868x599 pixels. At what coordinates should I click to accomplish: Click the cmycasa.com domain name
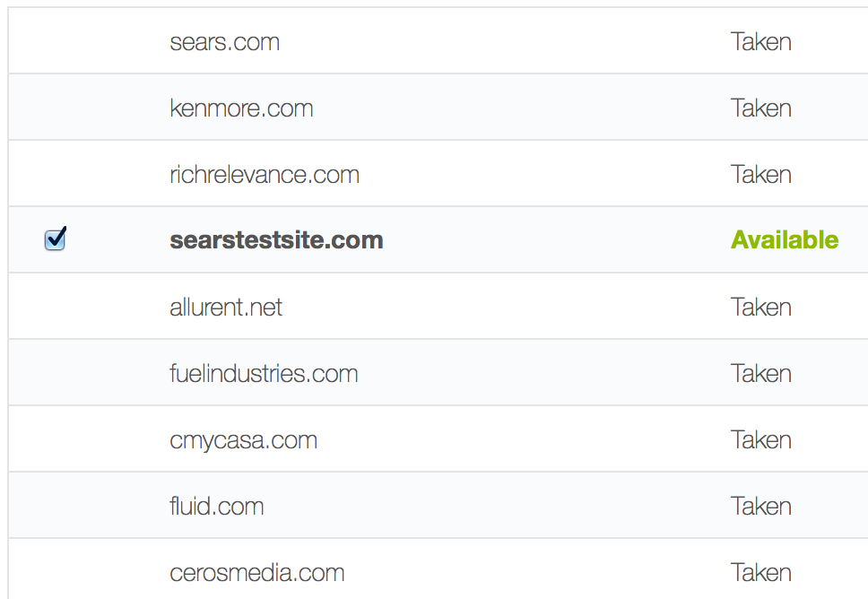tap(243, 440)
